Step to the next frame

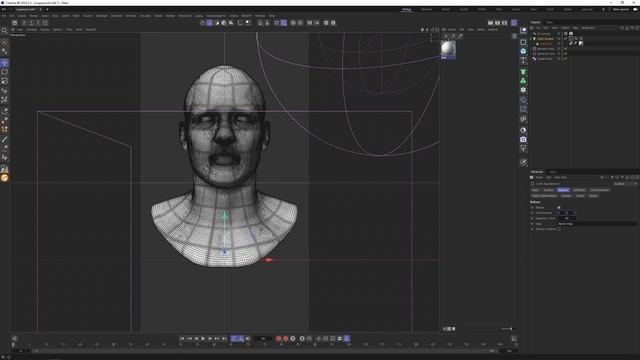pyautogui.click(x=210, y=338)
